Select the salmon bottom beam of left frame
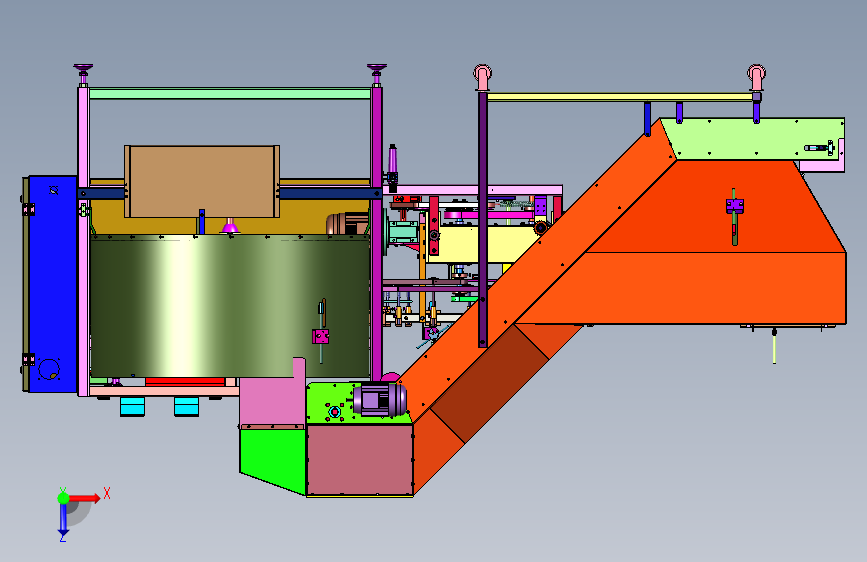 click(164, 391)
